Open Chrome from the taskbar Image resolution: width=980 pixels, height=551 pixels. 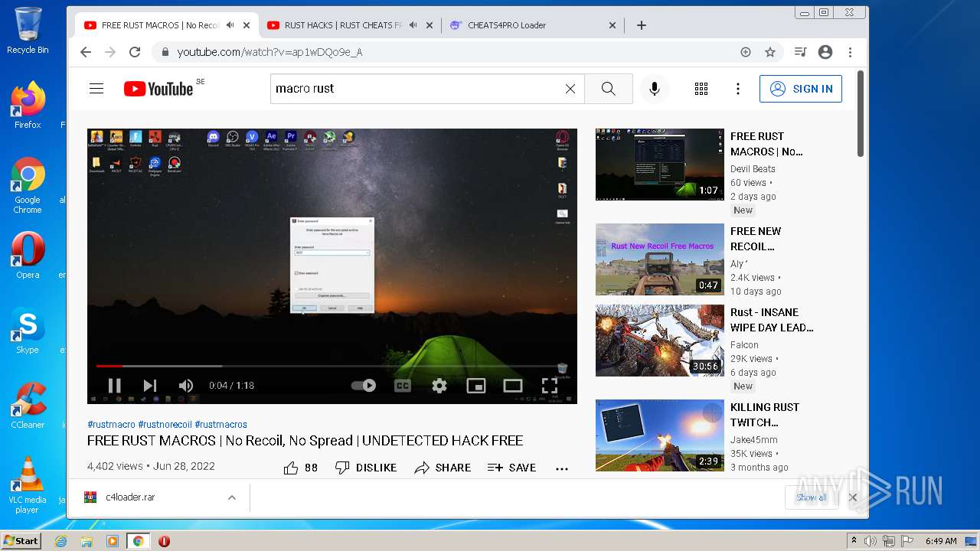[x=138, y=541]
